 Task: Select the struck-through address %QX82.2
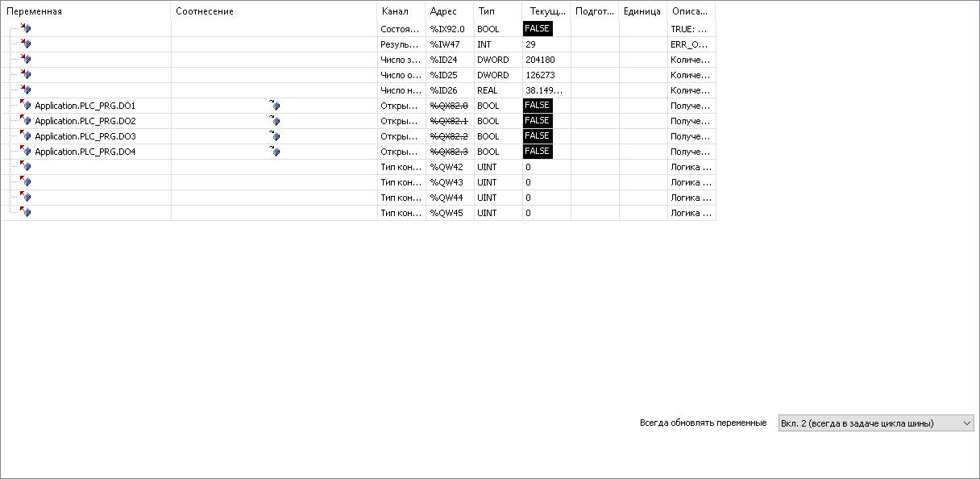448,136
